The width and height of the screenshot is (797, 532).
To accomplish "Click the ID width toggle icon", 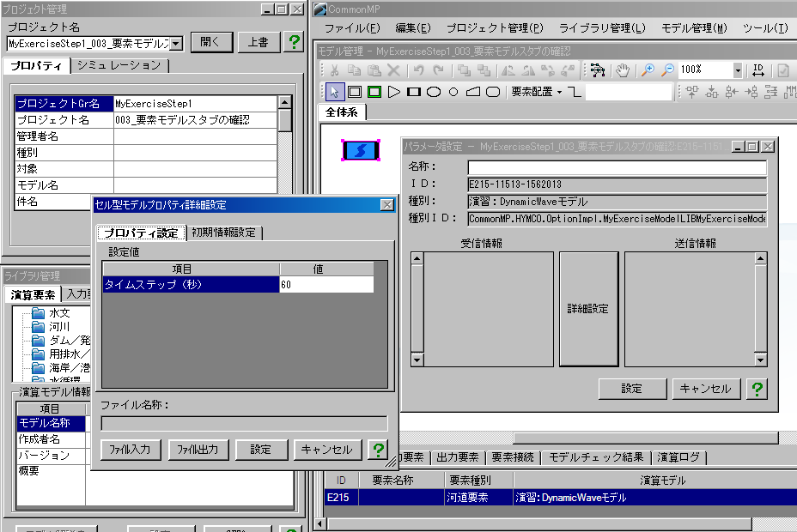I will tap(758, 70).
